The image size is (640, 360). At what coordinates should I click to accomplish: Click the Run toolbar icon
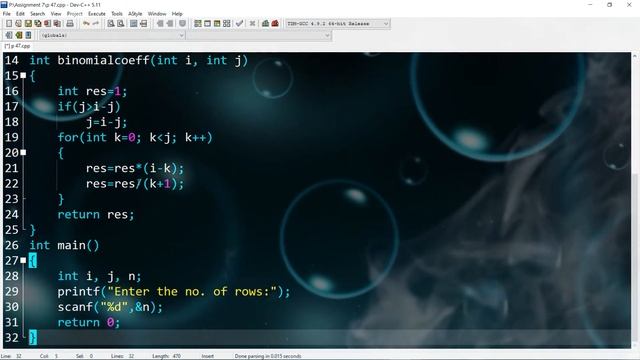click(x=207, y=24)
